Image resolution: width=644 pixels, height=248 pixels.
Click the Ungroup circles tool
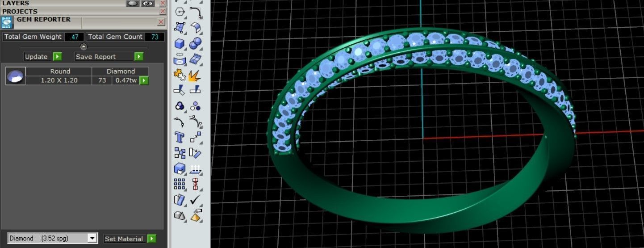[195, 106]
